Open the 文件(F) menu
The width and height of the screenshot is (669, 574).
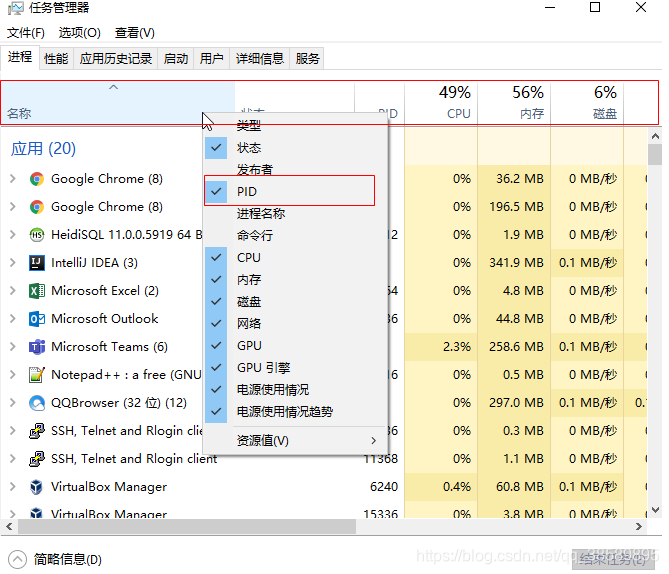[x=26, y=33]
